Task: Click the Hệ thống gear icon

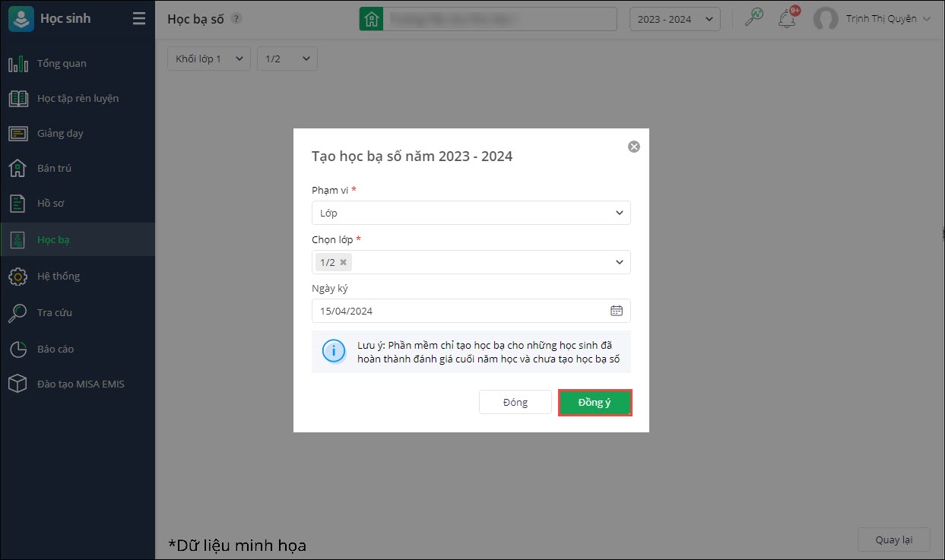Action: [x=18, y=276]
